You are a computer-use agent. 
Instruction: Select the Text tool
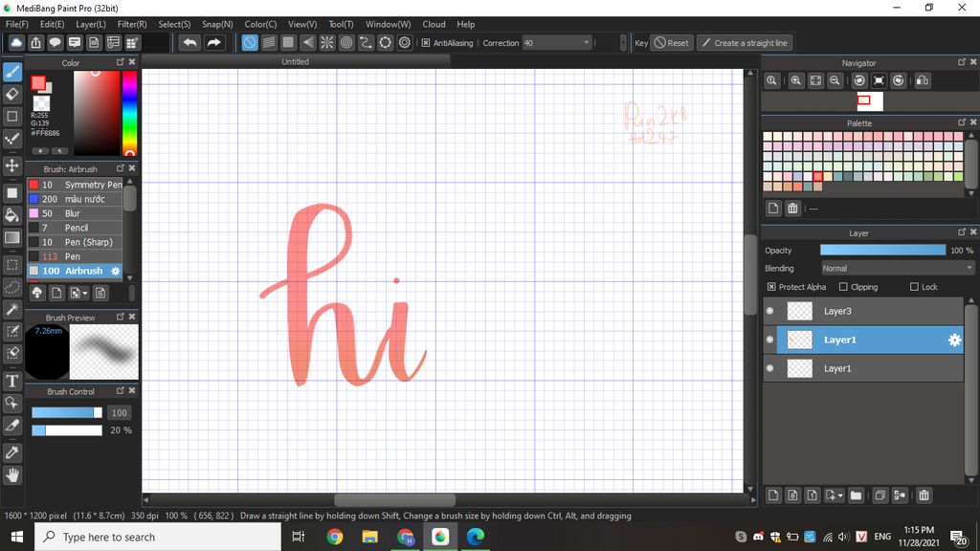[x=11, y=381]
